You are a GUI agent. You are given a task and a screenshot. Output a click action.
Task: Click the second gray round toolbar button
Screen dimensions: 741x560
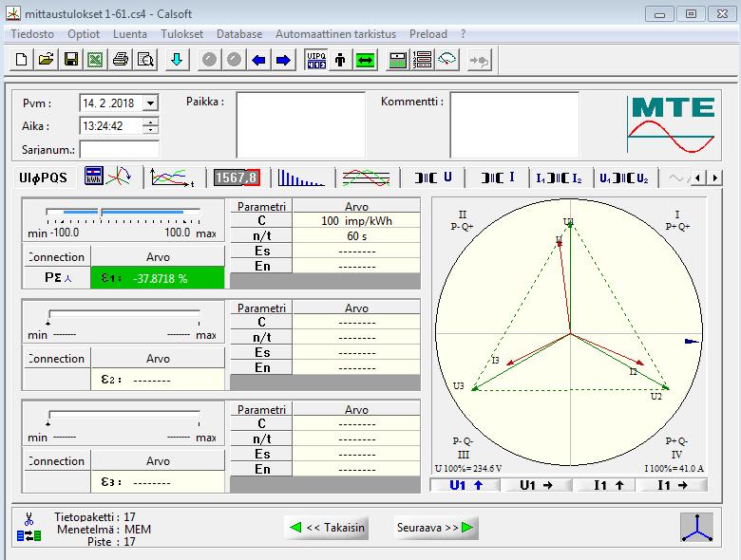(x=234, y=60)
